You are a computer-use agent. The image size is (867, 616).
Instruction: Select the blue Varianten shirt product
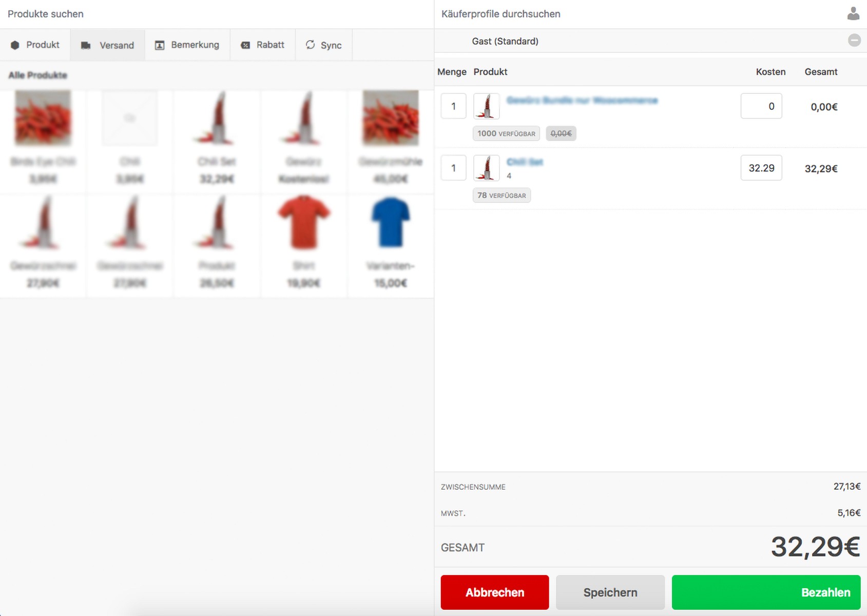click(x=391, y=223)
